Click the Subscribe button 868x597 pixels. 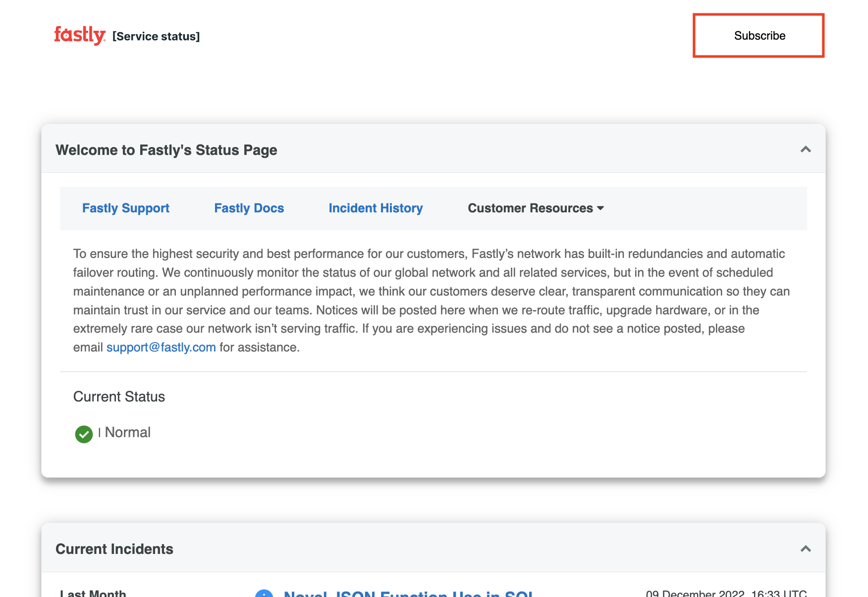click(759, 36)
